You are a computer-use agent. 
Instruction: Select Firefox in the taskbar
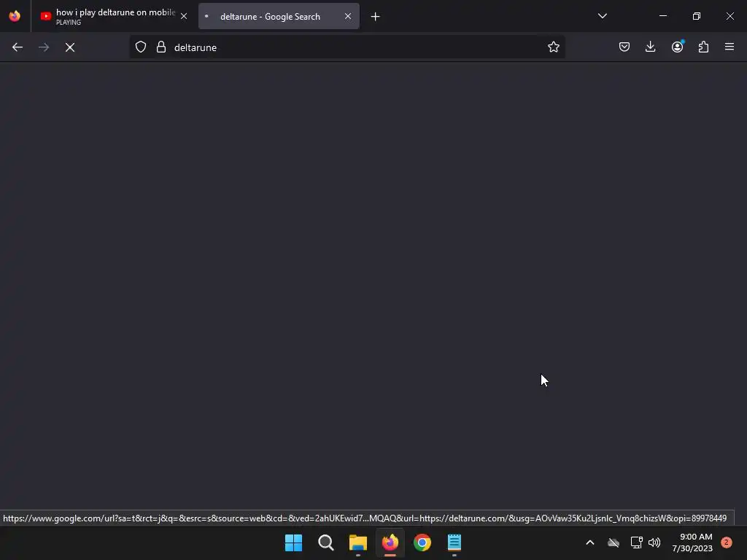390,542
